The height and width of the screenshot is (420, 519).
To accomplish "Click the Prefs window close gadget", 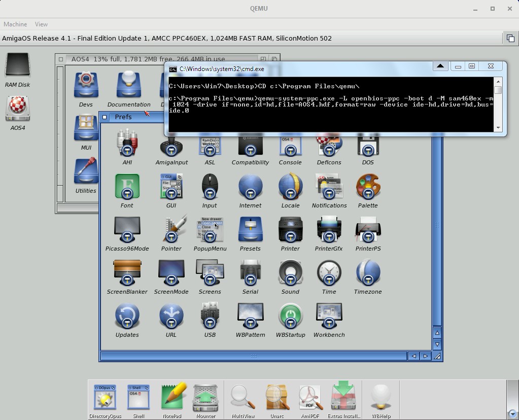I will pyautogui.click(x=105, y=117).
